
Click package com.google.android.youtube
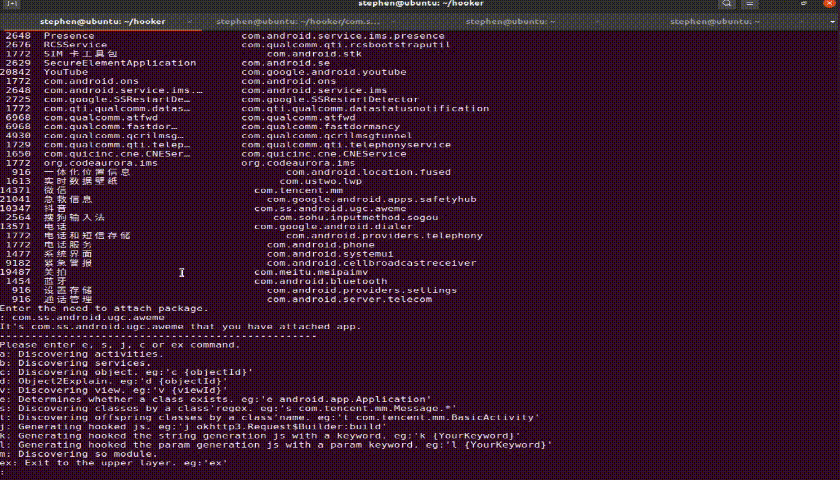click(x=324, y=72)
